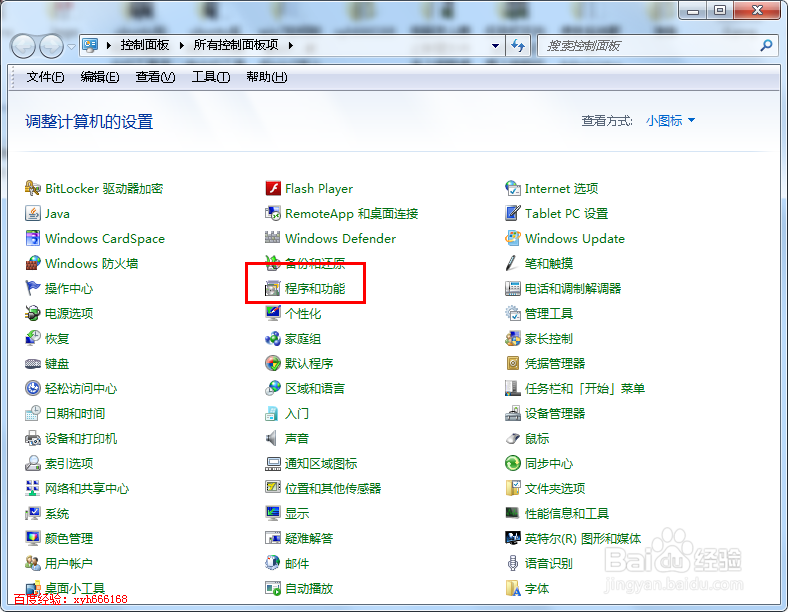The image size is (788, 612).
Task: Open the 文件(F) menu
Action: (45, 77)
